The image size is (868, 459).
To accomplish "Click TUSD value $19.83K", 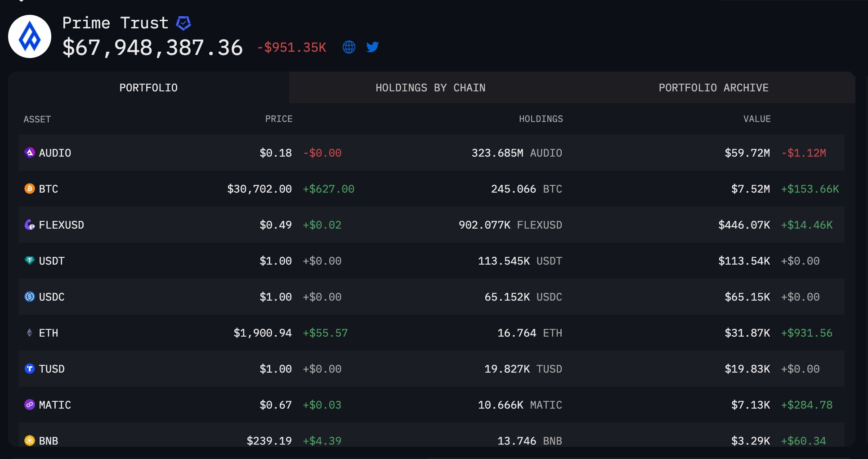I will point(747,369).
